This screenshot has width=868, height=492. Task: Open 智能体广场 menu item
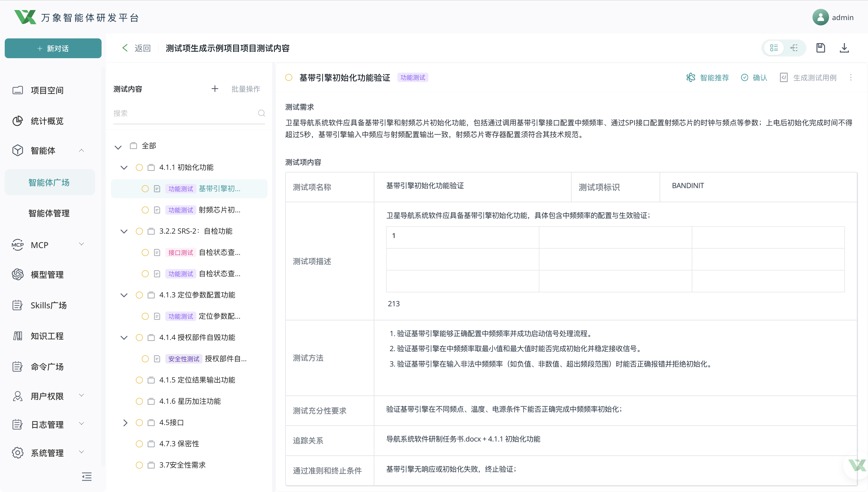point(50,183)
